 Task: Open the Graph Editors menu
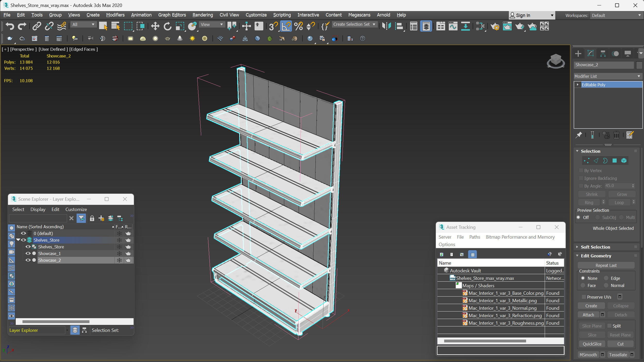[172, 15]
